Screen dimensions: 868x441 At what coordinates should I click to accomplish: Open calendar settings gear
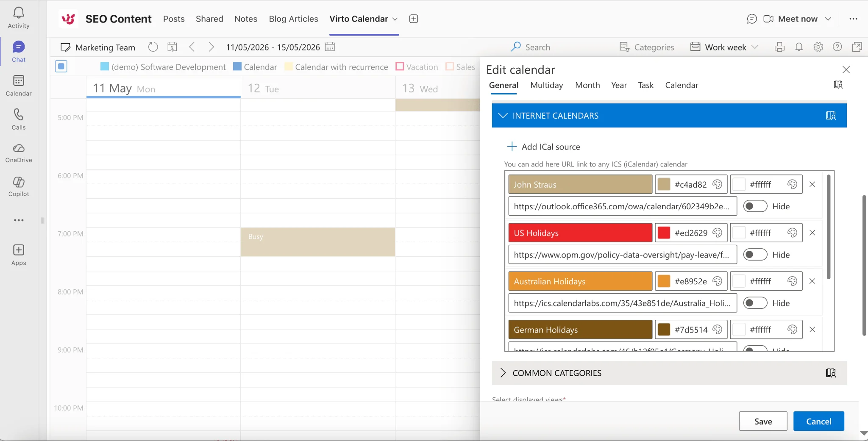click(x=818, y=47)
